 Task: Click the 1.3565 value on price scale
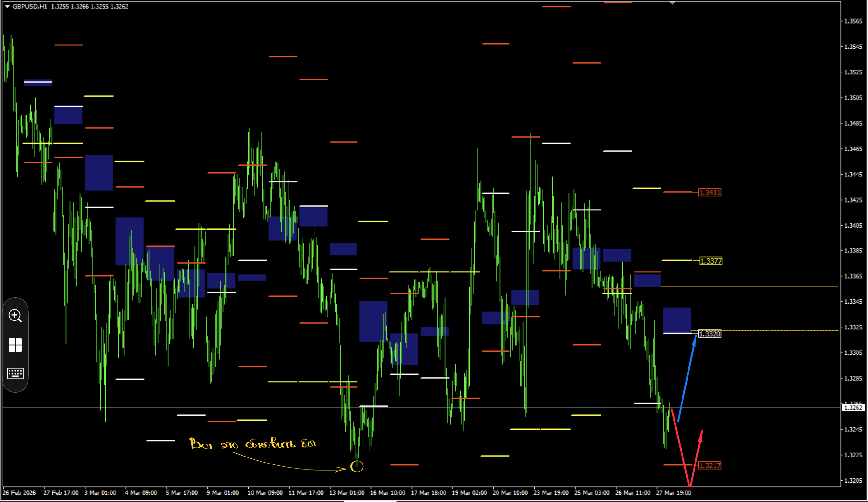point(853,21)
